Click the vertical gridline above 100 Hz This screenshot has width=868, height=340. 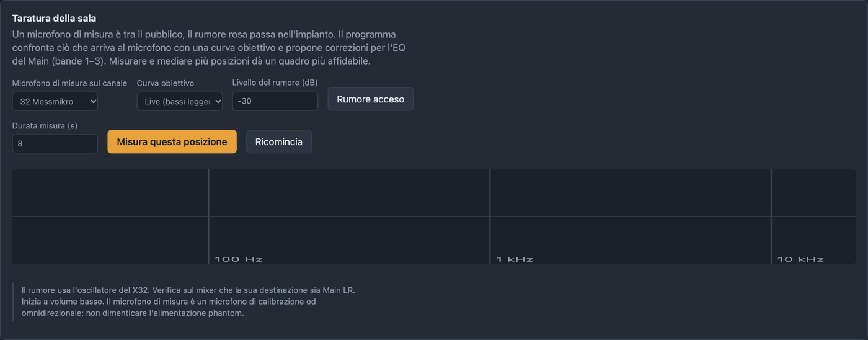click(x=208, y=211)
